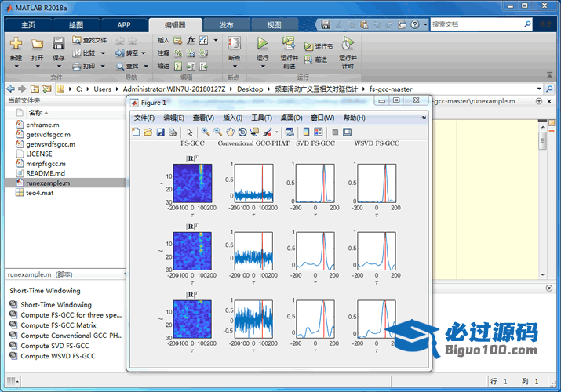
Task: Select Brush data tool in Figure 1
Action: (268, 132)
